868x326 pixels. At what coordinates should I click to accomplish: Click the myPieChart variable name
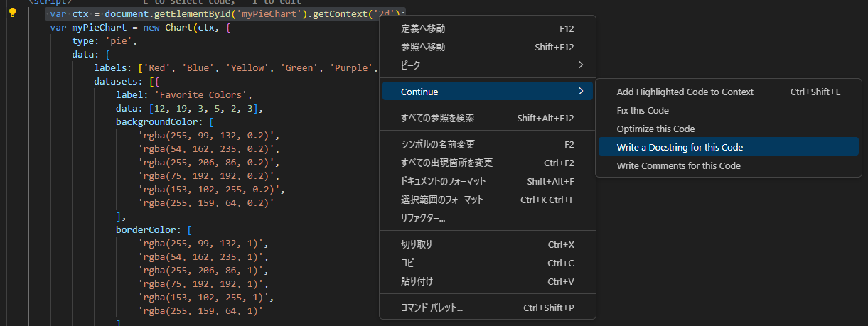click(100, 28)
